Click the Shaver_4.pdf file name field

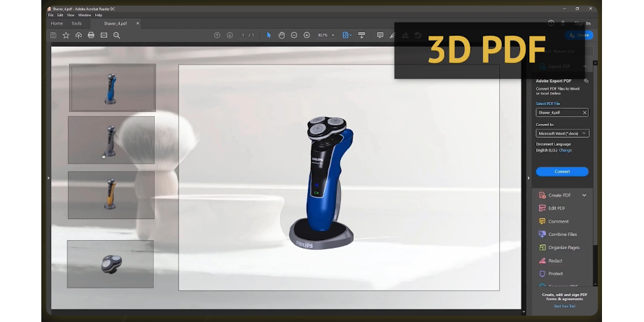562,113
